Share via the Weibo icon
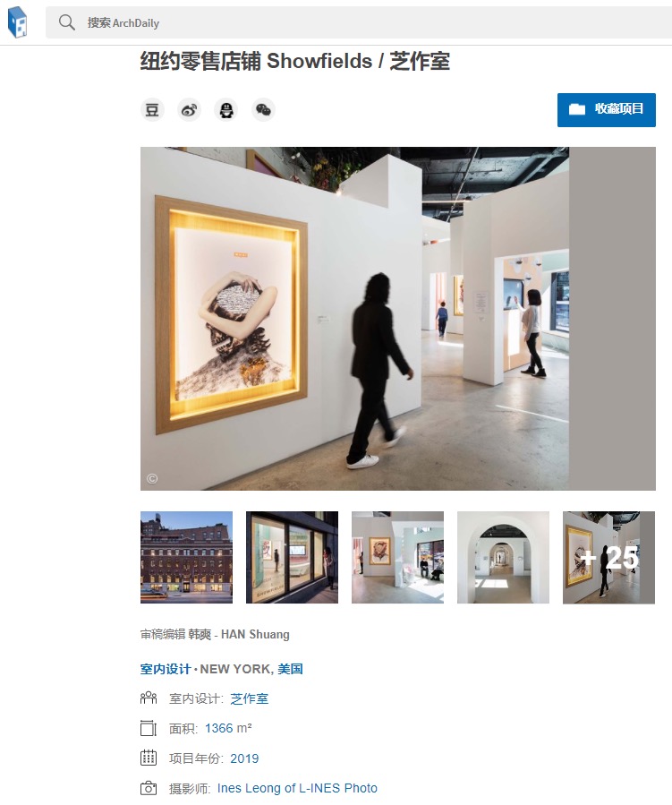The image size is (672, 805). pyautogui.click(x=190, y=110)
